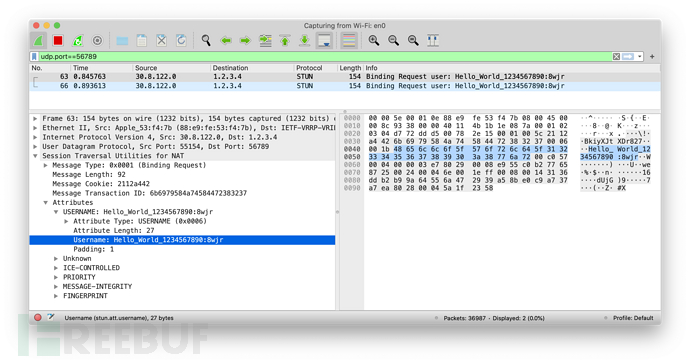Collapse the Attributes node
The image size is (690, 363).
click(45, 203)
